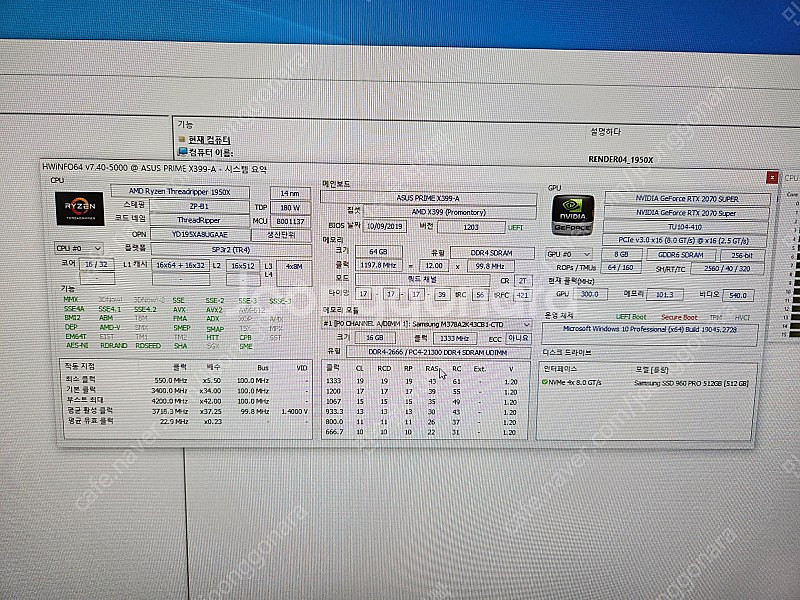Open the GPU #0 selector dropdown
This screenshot has height=600, width=800.
coord(568,254)
